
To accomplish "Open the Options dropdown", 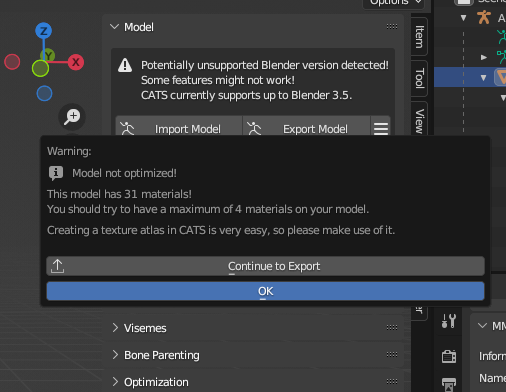I will pos(394,3).
